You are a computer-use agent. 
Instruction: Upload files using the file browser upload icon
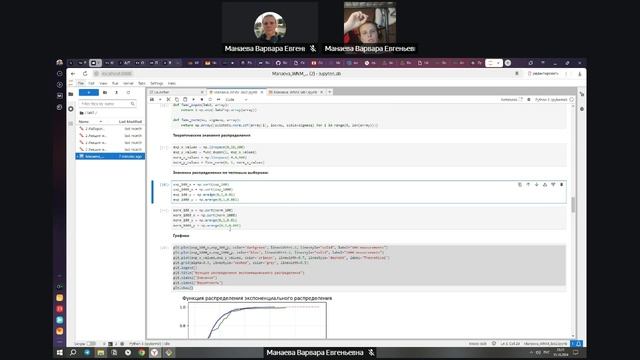116,93
